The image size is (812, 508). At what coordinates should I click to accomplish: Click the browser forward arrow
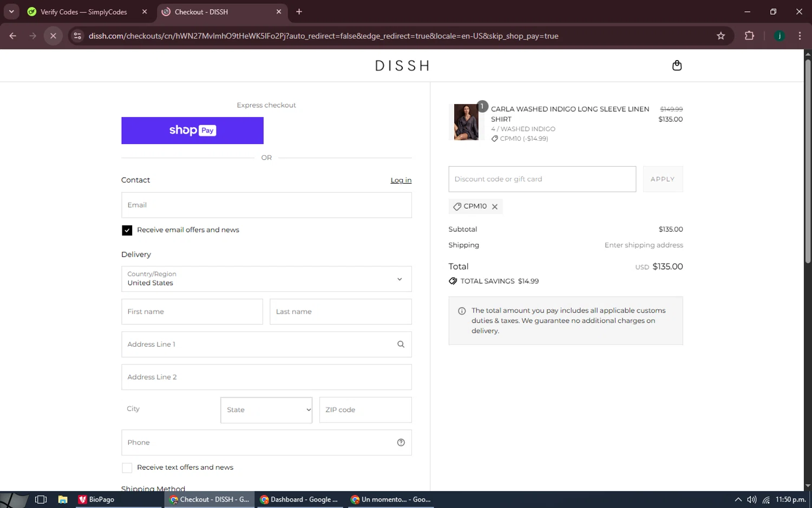click(x=33, y=36)
